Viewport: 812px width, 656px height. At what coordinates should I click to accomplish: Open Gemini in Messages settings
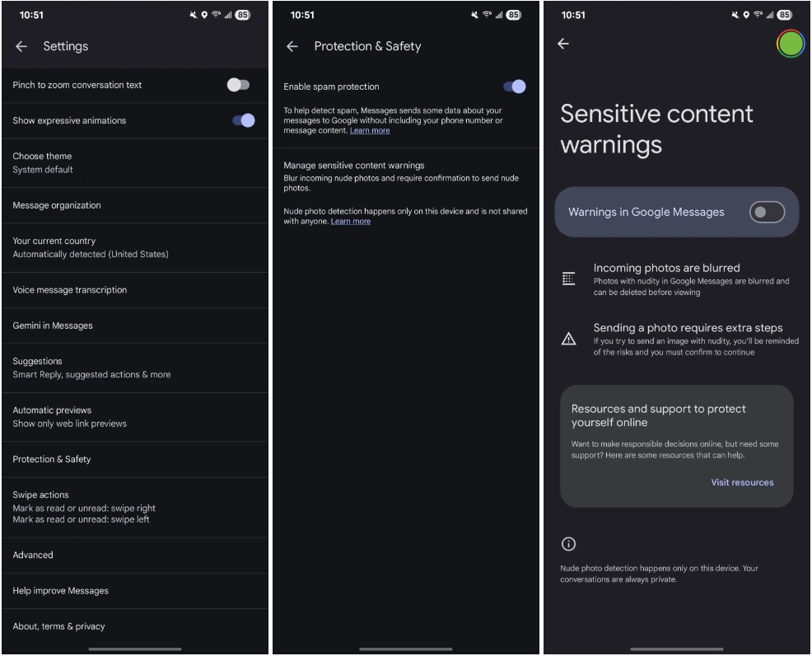click(x=135, y=326)
